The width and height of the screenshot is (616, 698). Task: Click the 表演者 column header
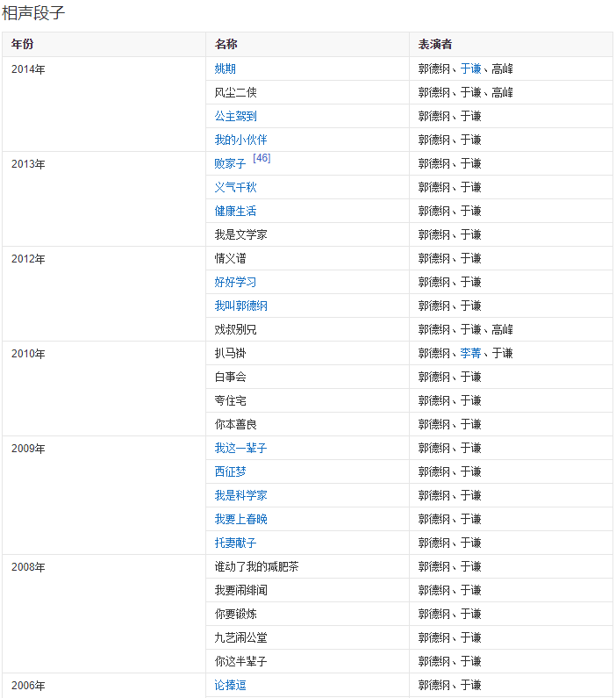[434, 44]
